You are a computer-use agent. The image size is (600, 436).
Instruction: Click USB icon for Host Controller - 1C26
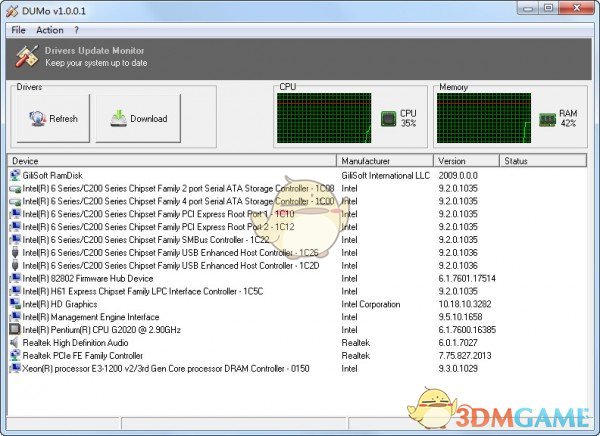pyautogui.click(x=15, y=252)
